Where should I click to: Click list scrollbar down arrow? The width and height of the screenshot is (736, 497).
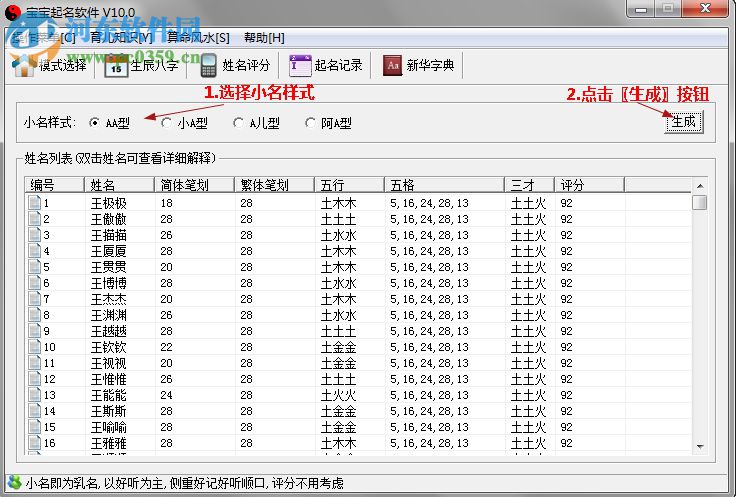(x=700, y=446)
